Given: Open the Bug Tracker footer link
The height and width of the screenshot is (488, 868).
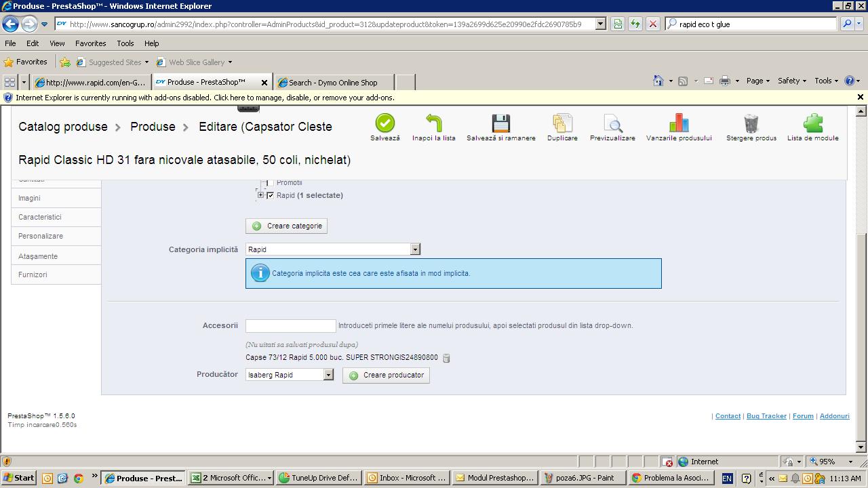Looking at the screenshot, I should click(x=766, y=415).
